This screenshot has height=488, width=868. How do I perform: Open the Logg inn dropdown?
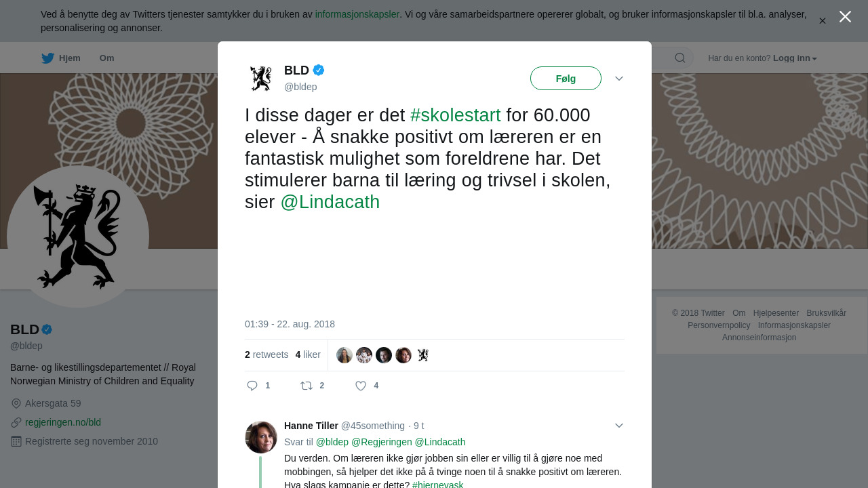click(795, 58)
